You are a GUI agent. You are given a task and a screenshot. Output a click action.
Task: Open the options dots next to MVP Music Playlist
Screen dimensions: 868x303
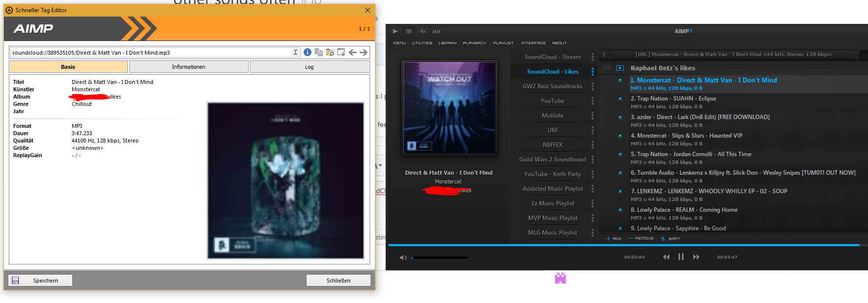593,218
